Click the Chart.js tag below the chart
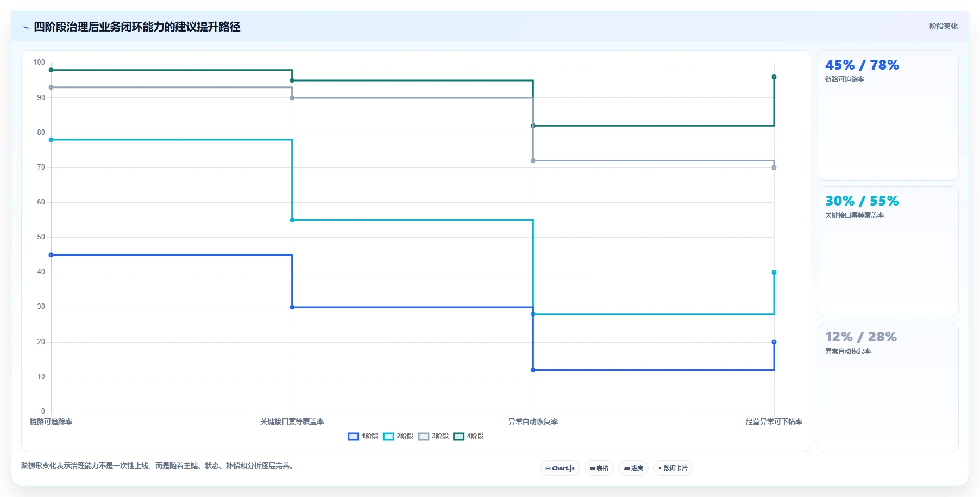Screen dimensions: 980x497 [560, 468]
